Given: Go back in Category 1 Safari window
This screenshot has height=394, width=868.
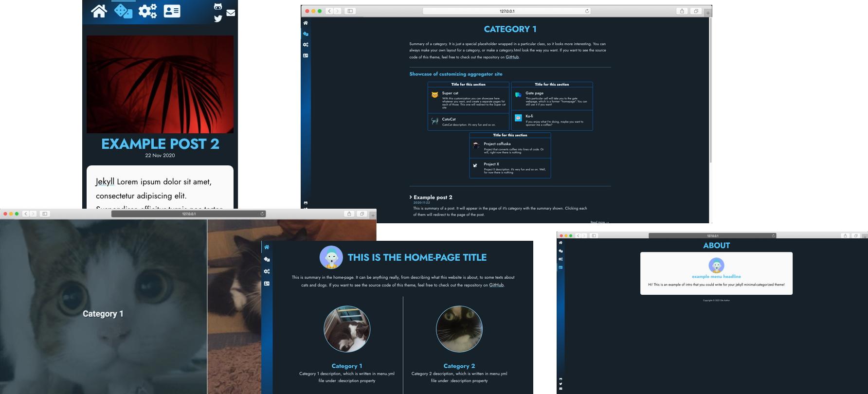Looking at the screenshot, I should (329, 11).
